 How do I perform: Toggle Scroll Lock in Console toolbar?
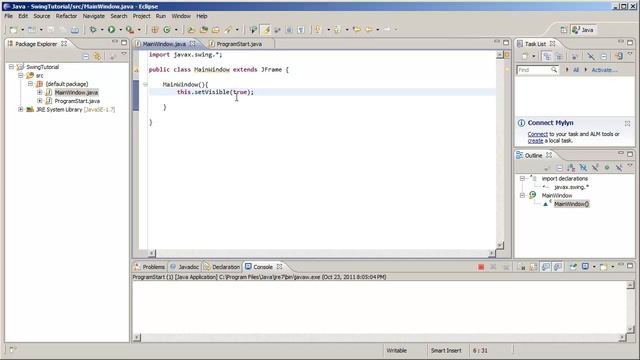(533, 267)
